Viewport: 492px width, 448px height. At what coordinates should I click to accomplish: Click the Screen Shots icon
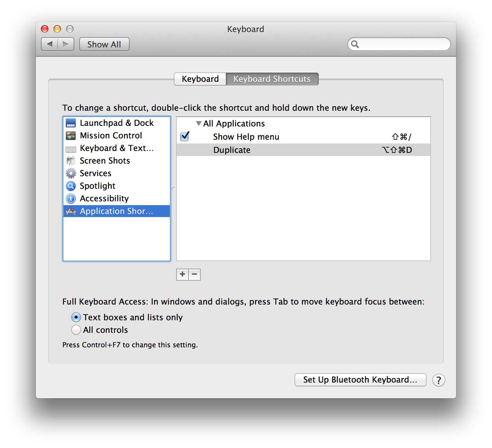tap(71, 161)
